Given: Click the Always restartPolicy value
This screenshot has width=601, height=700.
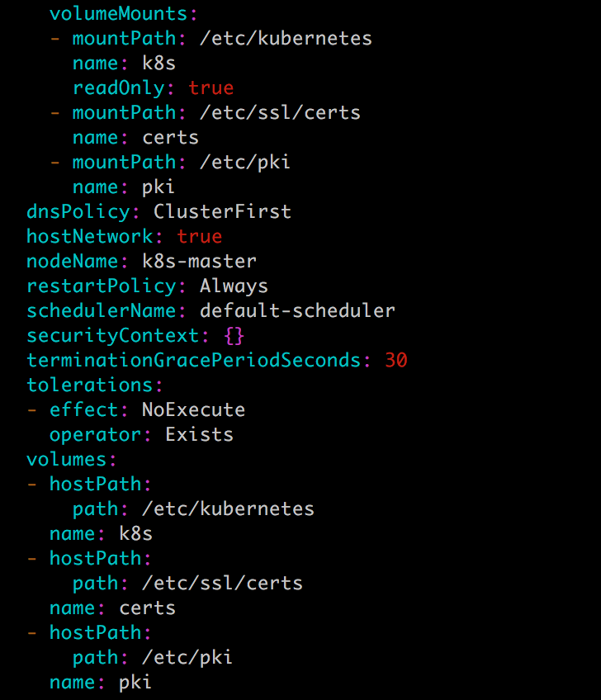Looking at the screenshot, I should [x=234, y=286].
